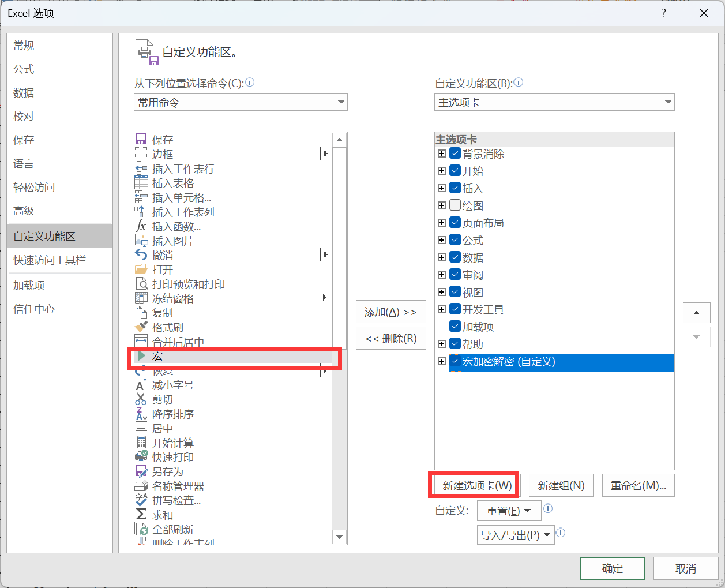
Task: Switch to the 快速访问工具栏 category
Action: click(50, 260)
